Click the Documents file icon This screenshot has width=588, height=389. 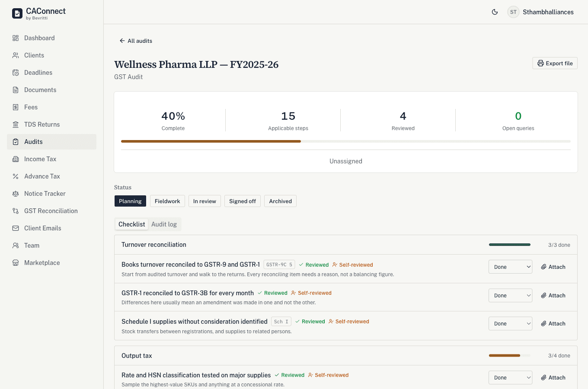click(16, 90)
